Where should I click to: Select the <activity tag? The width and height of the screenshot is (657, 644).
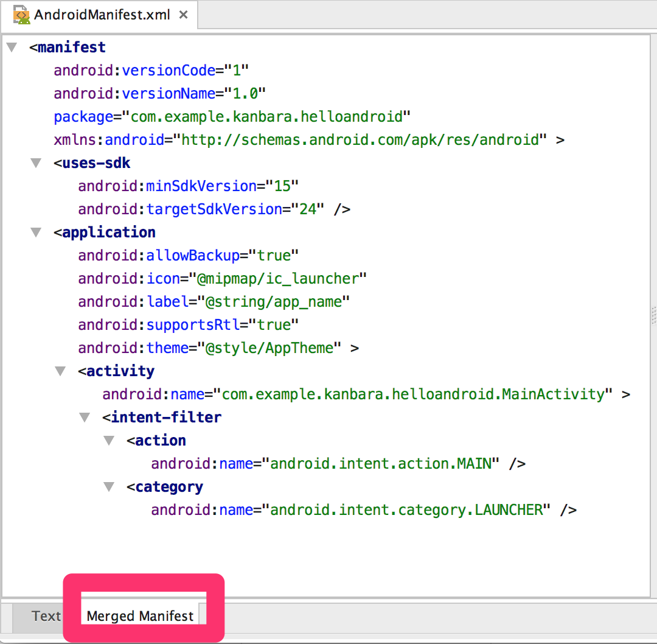(116, 371)
